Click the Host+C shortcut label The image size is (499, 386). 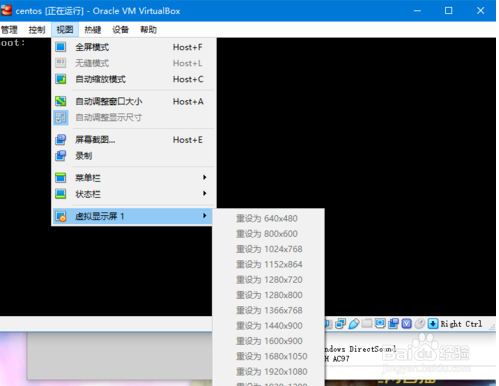pos(188,79)
